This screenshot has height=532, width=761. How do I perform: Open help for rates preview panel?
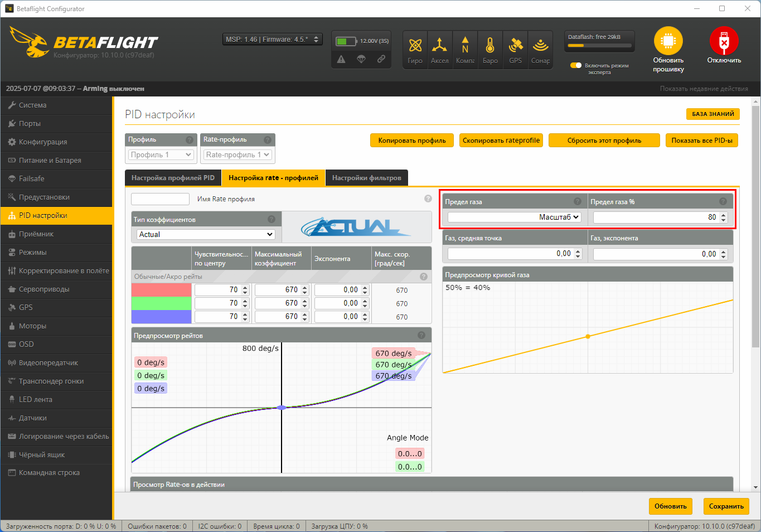coord(421,335)
